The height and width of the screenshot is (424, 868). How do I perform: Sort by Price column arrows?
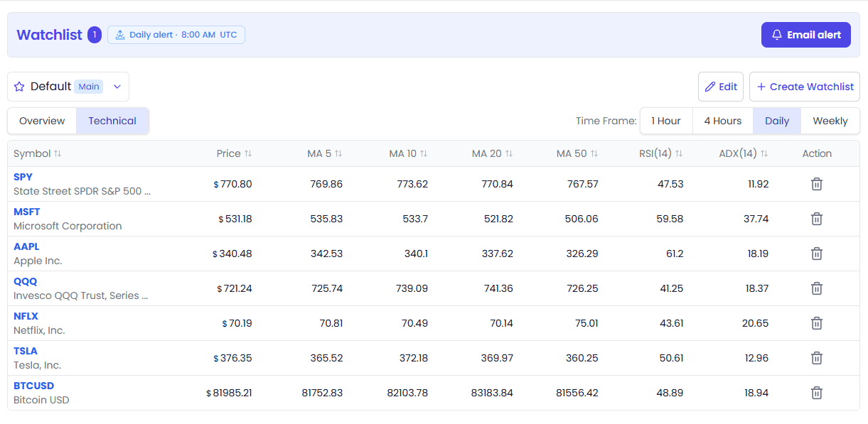tap(248, 153)
